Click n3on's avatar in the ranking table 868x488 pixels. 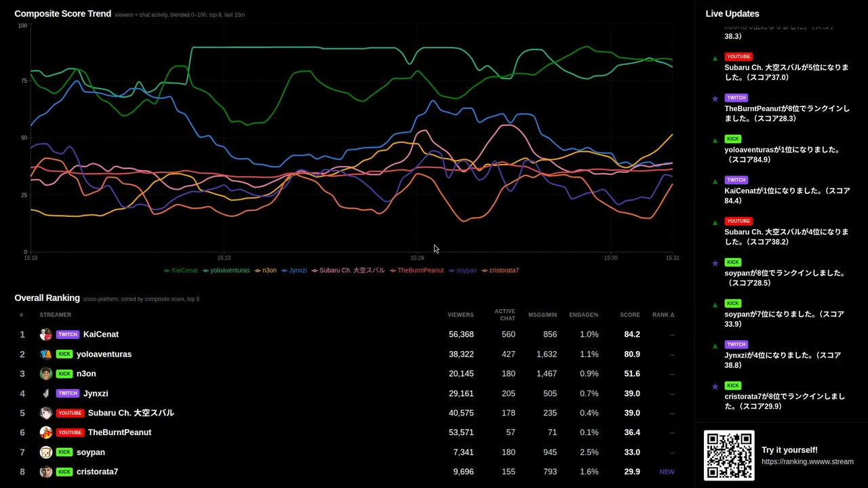click(x=46, y=373)
